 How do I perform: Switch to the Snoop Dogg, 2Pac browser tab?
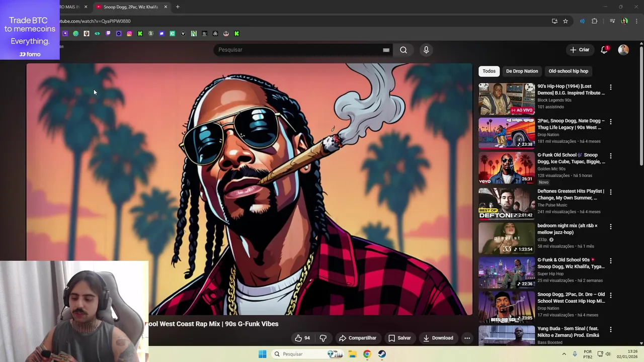131,7
